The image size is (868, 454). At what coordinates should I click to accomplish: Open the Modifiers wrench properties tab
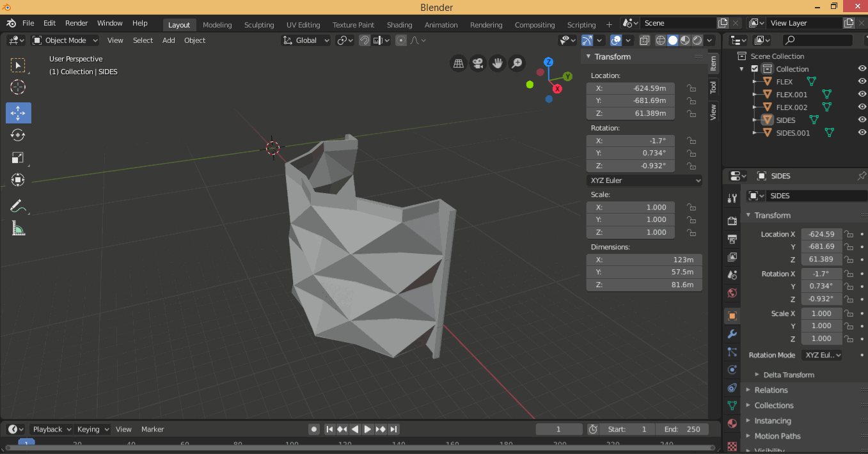[x=732, y=334]
